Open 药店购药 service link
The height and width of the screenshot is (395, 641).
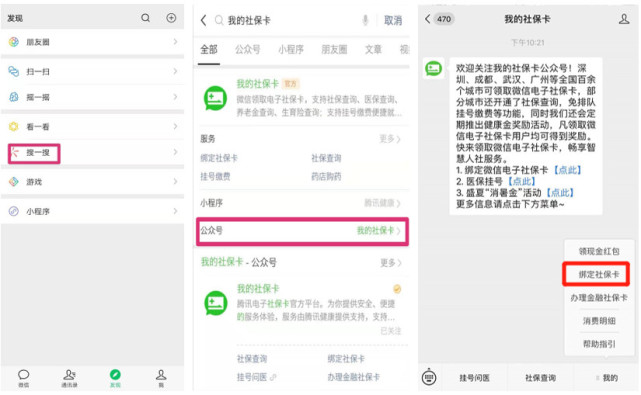click(326, 177)
